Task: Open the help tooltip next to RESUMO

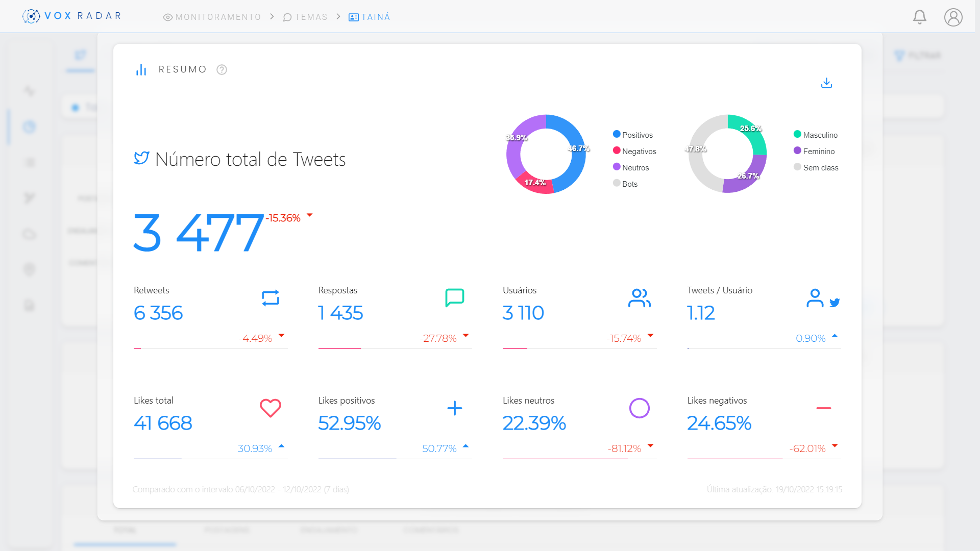Action: [x=222, y=69]
